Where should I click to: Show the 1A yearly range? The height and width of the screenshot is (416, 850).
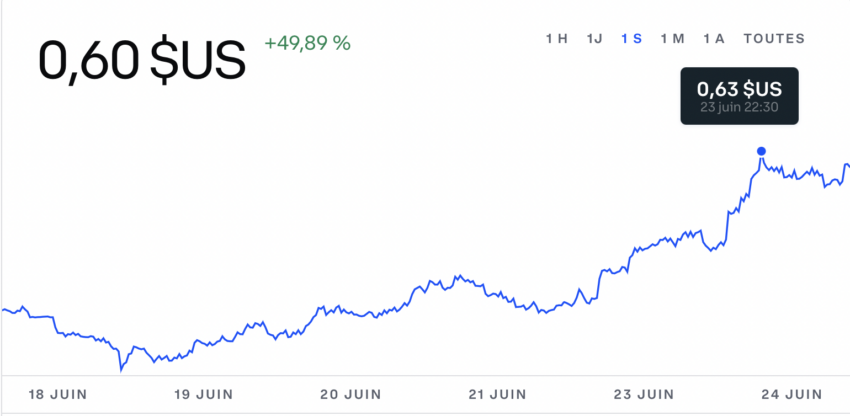(714, 39)
